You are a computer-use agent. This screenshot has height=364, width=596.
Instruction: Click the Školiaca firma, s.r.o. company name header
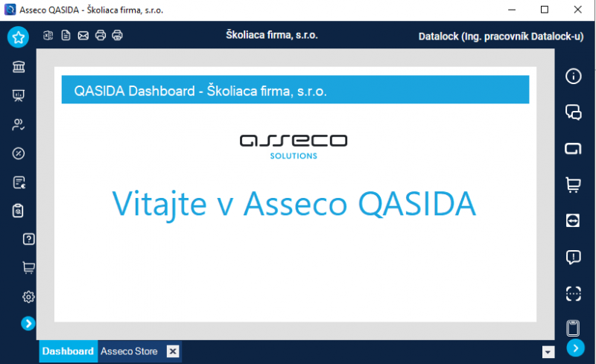point(272,35)
